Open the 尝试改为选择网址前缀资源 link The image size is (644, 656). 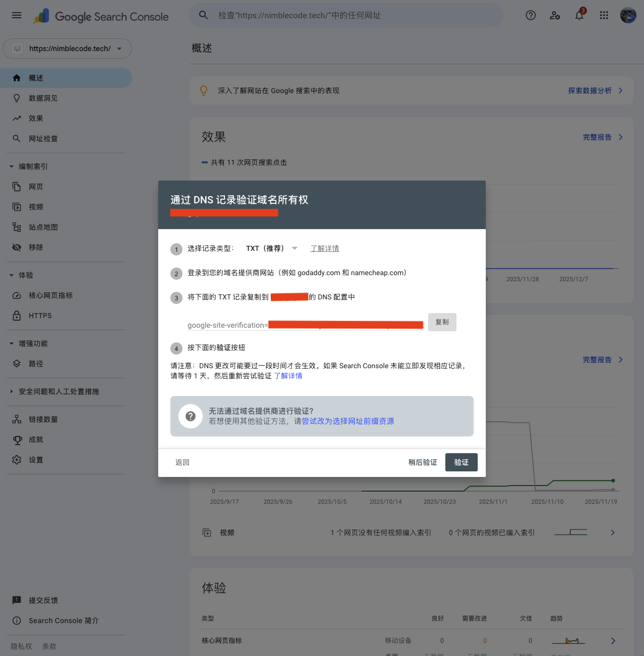click(x=348, y=421)
